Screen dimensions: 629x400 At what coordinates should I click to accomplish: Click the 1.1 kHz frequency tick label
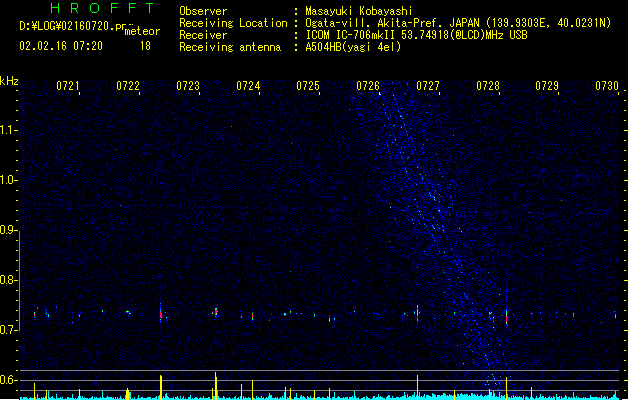click(x=8, y=130)
